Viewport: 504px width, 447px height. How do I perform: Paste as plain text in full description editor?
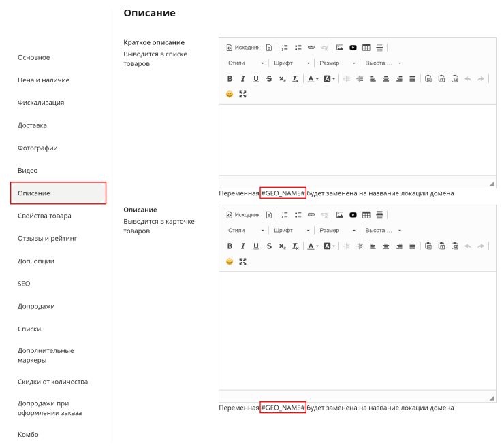(x=441, y=246)
